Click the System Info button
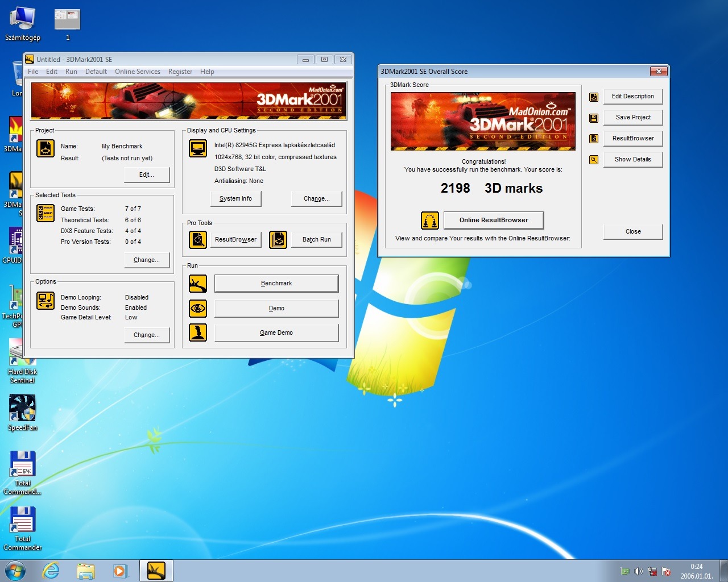Image resolution: width=728 pixels, height=582 pixels. (235, 198)
